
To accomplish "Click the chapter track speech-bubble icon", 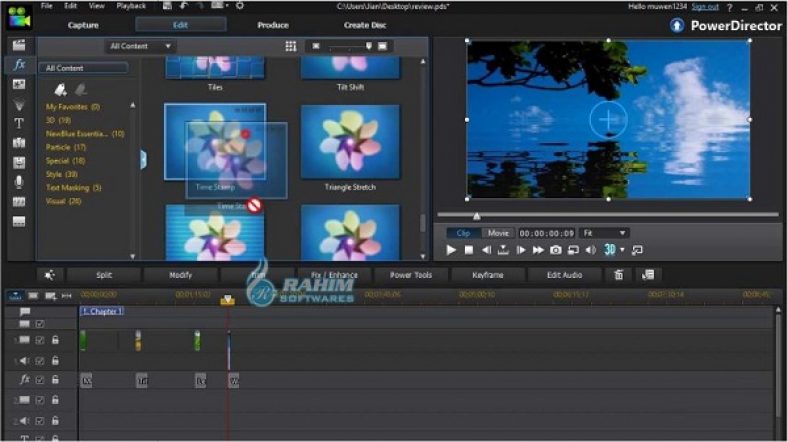I will click(x=25, y=312).
